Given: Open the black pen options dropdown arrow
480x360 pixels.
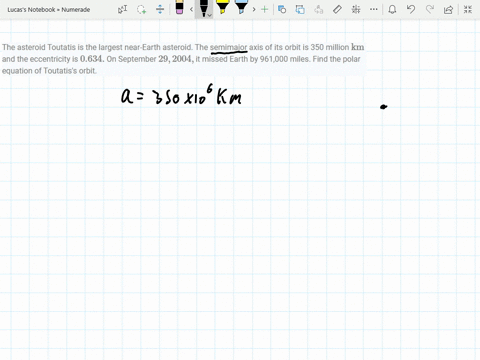Looking at the screenshot, I should [209, 15].
